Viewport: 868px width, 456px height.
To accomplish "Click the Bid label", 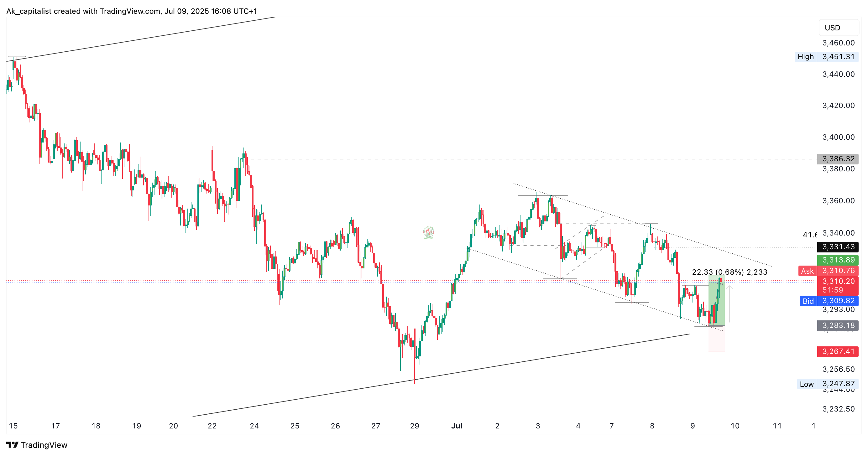I will coord(808,301).
